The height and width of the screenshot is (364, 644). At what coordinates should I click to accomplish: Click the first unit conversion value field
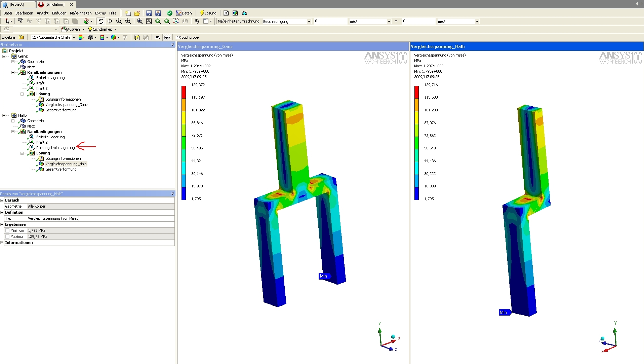[x=330, y=21]
